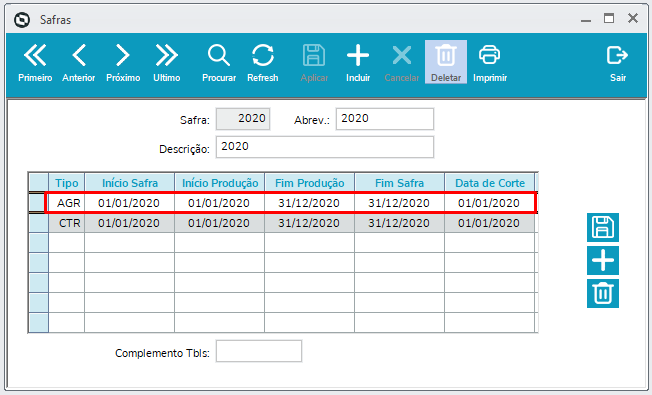The width and height of the screenshot is (652, 395).
Task: Click the Abrev. input field
Action: (385, 119)
